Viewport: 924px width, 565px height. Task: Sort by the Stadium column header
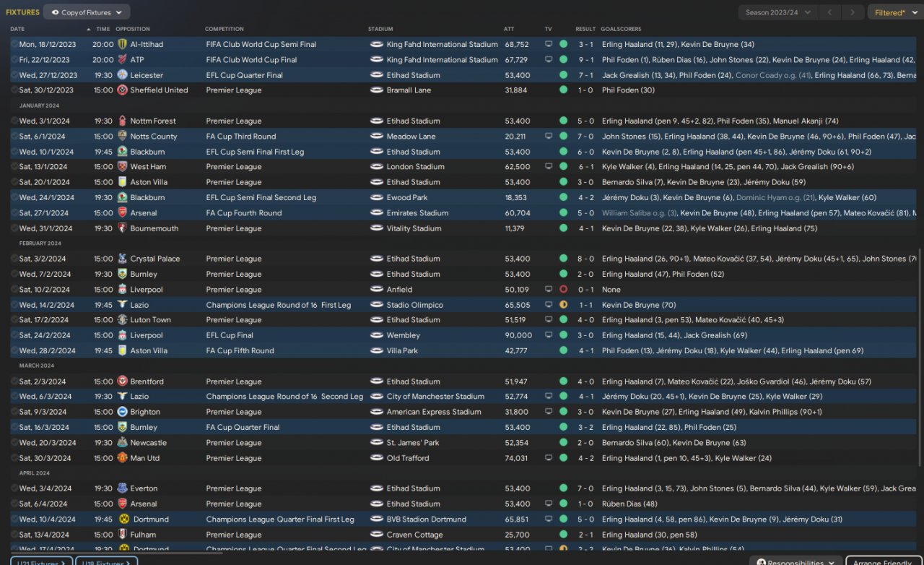[380, 29]
